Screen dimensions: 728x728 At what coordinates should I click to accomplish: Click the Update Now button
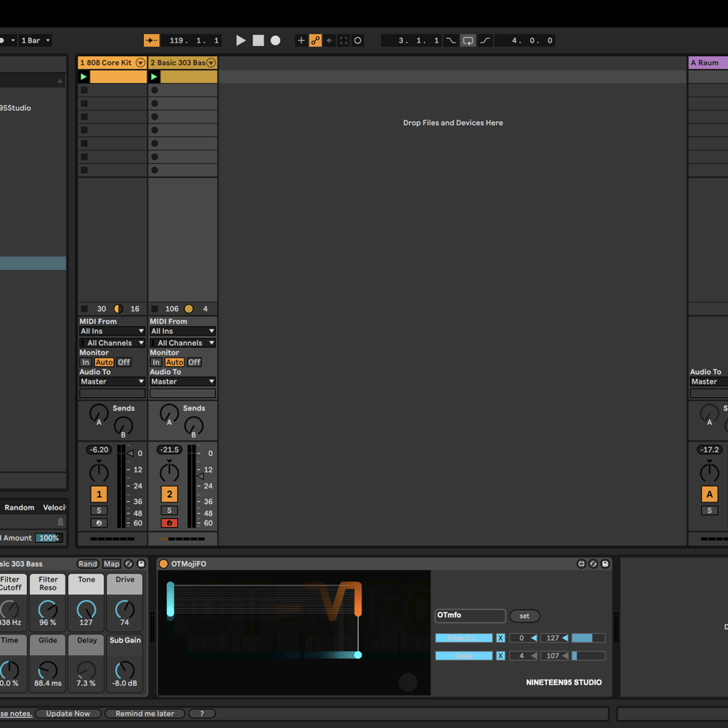68,714
